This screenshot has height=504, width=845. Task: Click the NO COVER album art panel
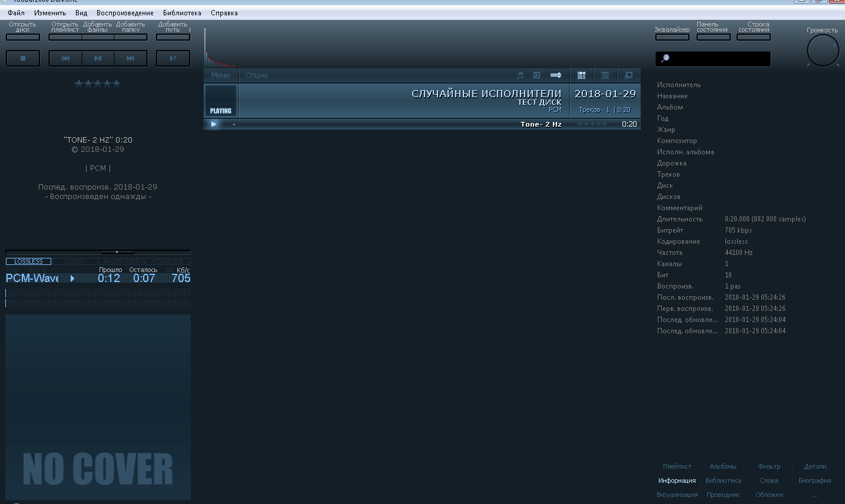pyautogui.click(x=98, y=407)
